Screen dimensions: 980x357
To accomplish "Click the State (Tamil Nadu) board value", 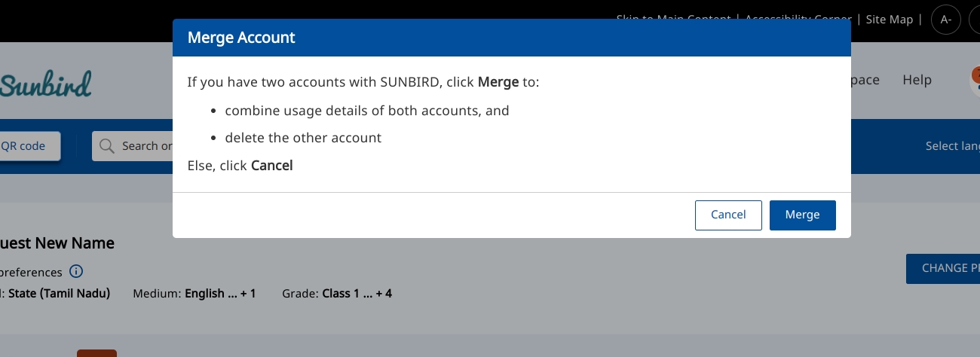I will point(59,294).
